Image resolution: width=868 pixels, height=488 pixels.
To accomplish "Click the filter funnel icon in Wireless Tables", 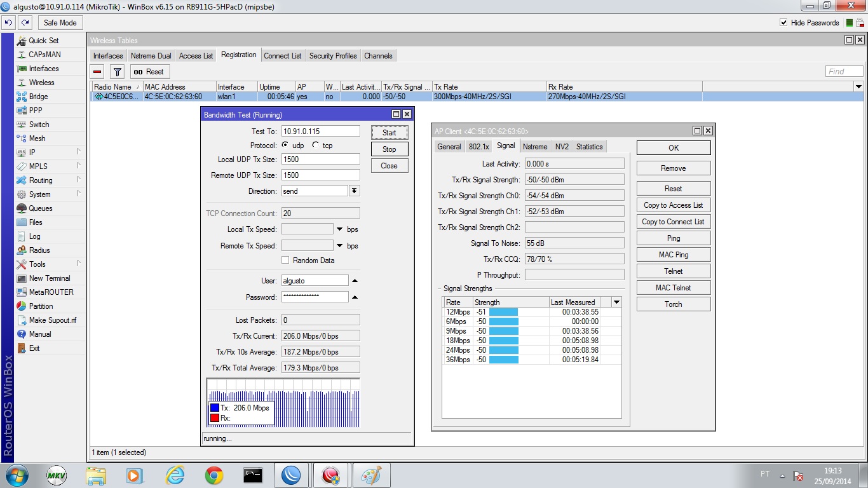I will click(117, 72).
